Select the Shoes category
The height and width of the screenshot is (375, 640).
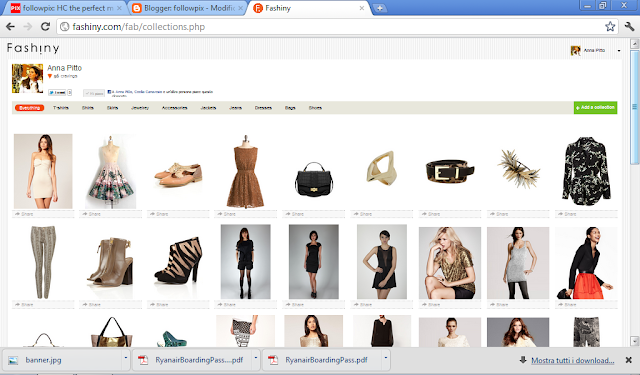(315, 108)
